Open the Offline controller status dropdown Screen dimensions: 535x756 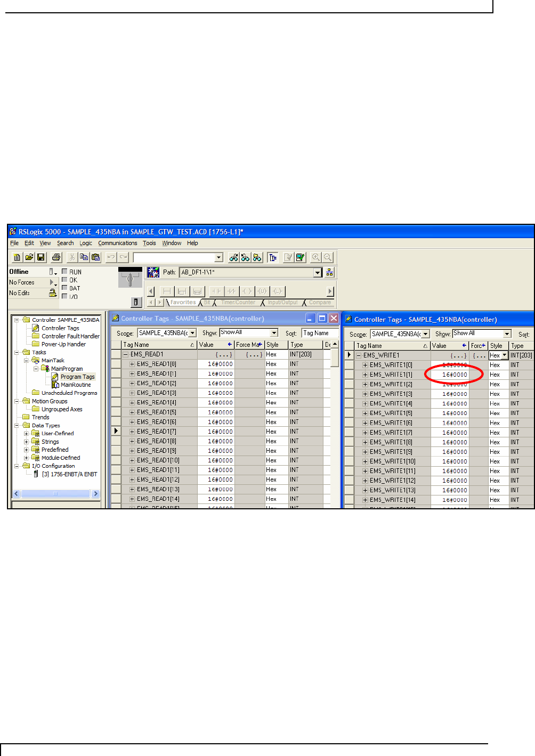(x=53, y=272)
